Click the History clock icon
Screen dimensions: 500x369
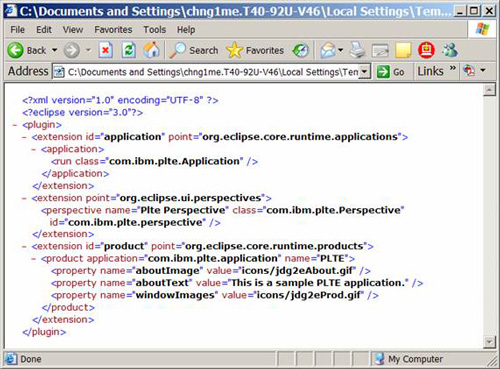coord(300,51)
